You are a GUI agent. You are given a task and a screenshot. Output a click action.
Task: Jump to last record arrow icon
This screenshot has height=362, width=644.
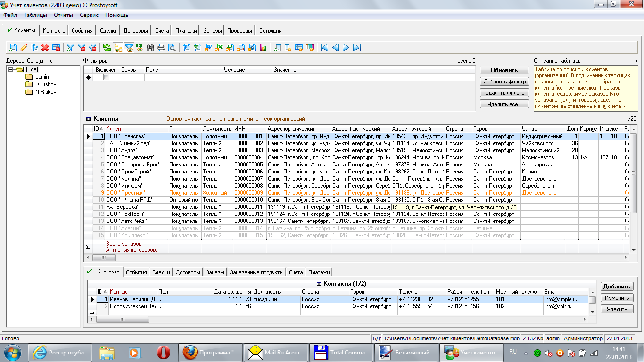pos(357,48)
